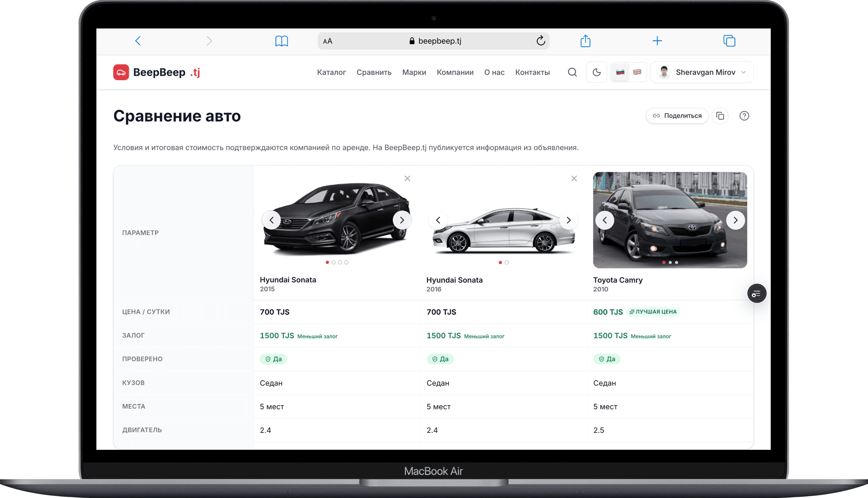Viewport: 868px width, 498px height.
Task: Open the AA reader settings
Action: click(x=328, y=41)
